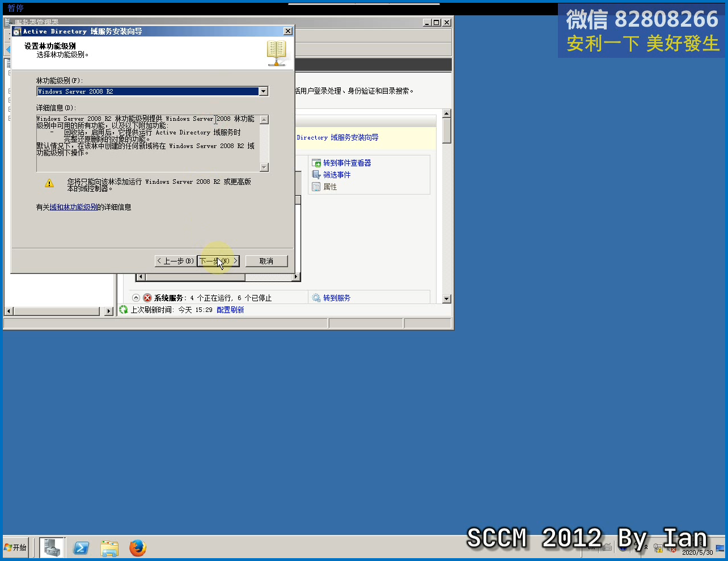Click the tree pane scrollbar right arrow
The width and height of the screenshot is (728, 561).
coord(109,311)
